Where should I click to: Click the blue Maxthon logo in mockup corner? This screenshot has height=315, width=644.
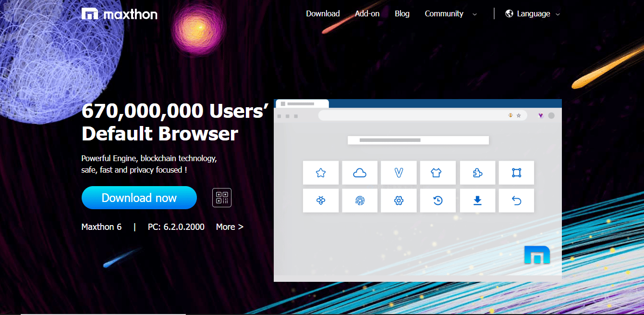537,255
